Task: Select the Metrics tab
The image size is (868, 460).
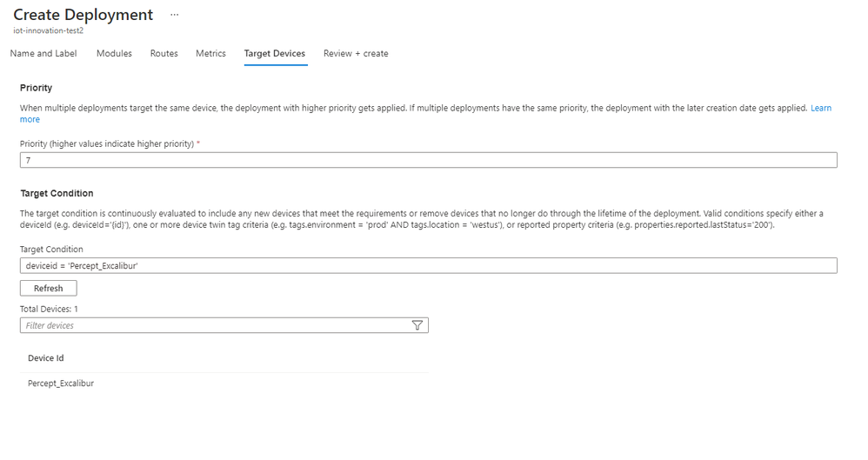Action: [x=210, y=53]
